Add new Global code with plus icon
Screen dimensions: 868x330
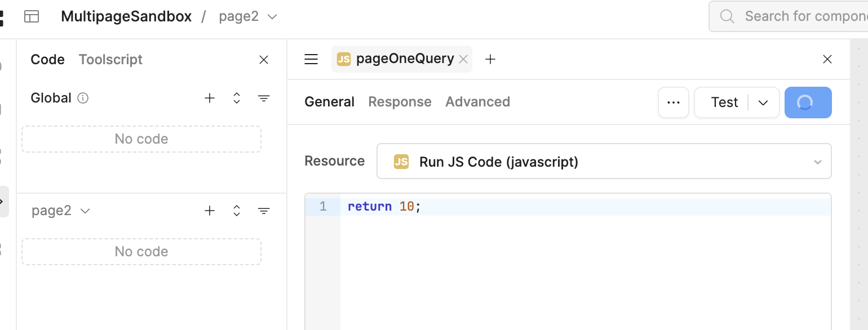click(x=210, y=98)
